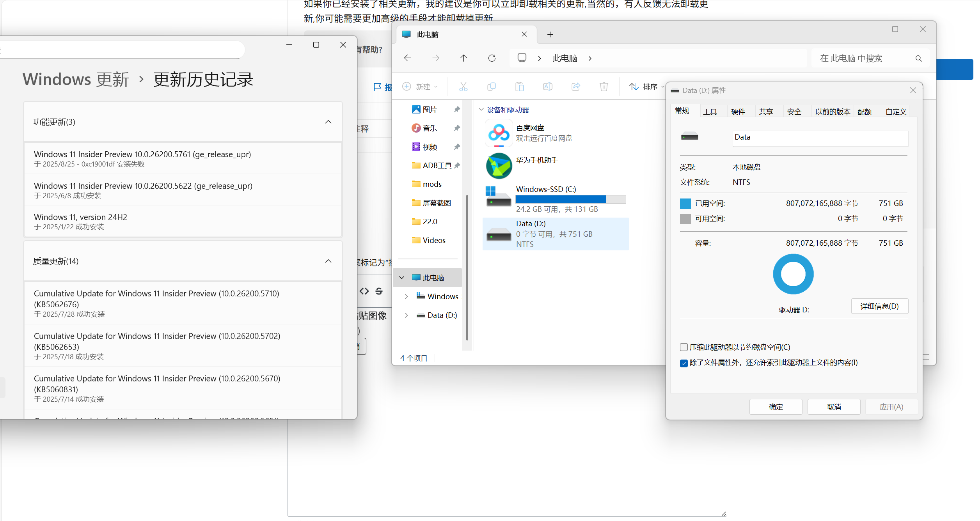The image size is (980, 521).
Task: Collapse 此电脑 in the navigation tree
Action: tap(401, 278)
